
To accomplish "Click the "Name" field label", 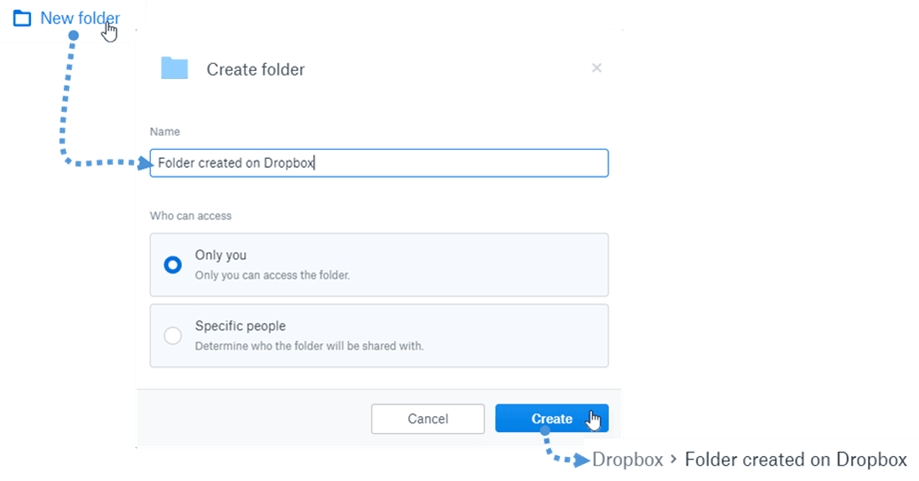I will point(164,132).
